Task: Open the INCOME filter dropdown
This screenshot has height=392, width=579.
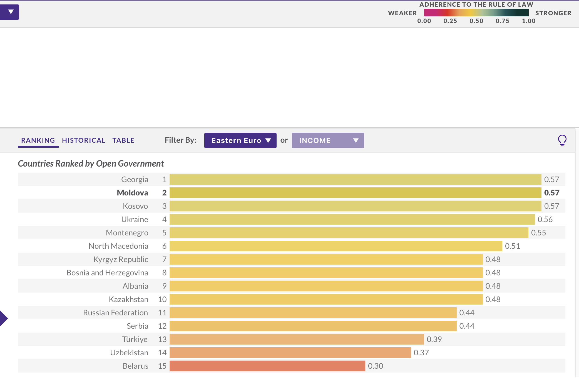Action: (328, 140)
